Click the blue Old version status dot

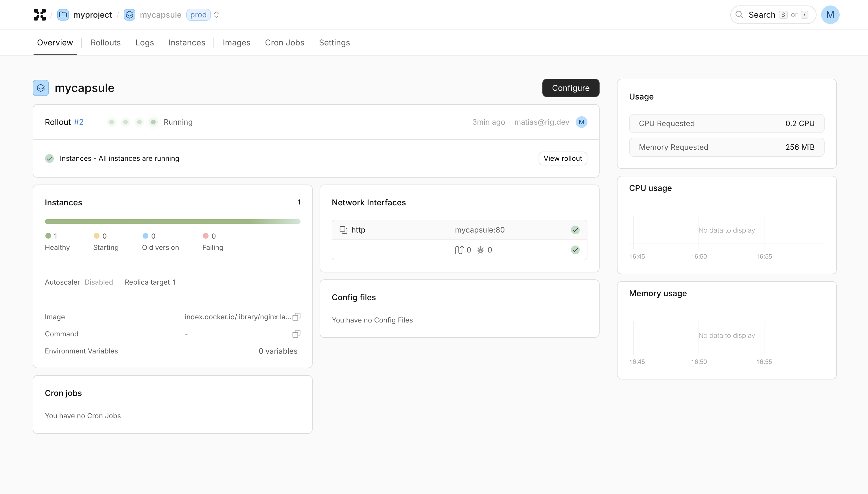pyautogui.click(x=145, y=236)
